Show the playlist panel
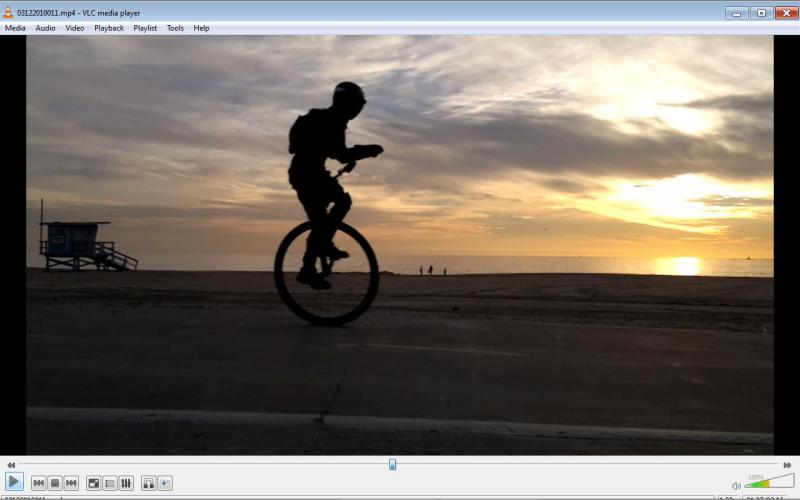 [x=110, y=483]
